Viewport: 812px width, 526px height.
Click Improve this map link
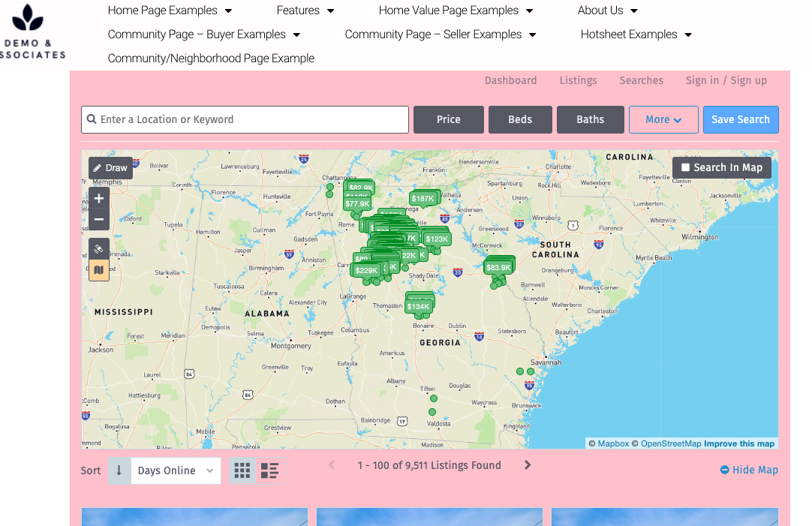pos(739,443)
